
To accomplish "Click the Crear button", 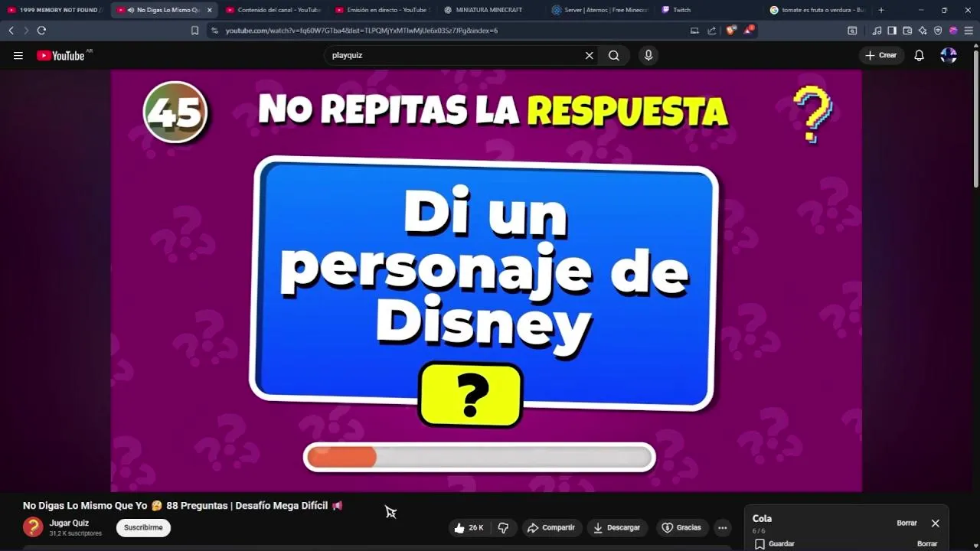I will click(x=881, y=55).
